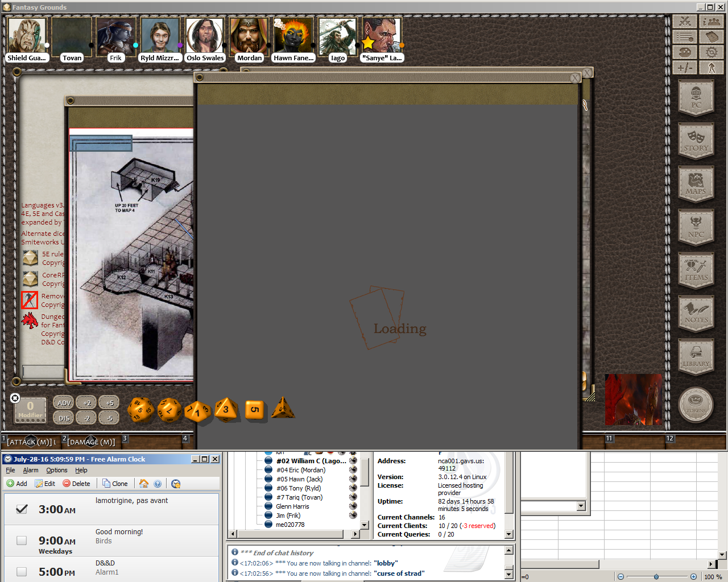Click Delete alarm button
Viewport: 728px width, 582px height.
(x=76, y=484)
